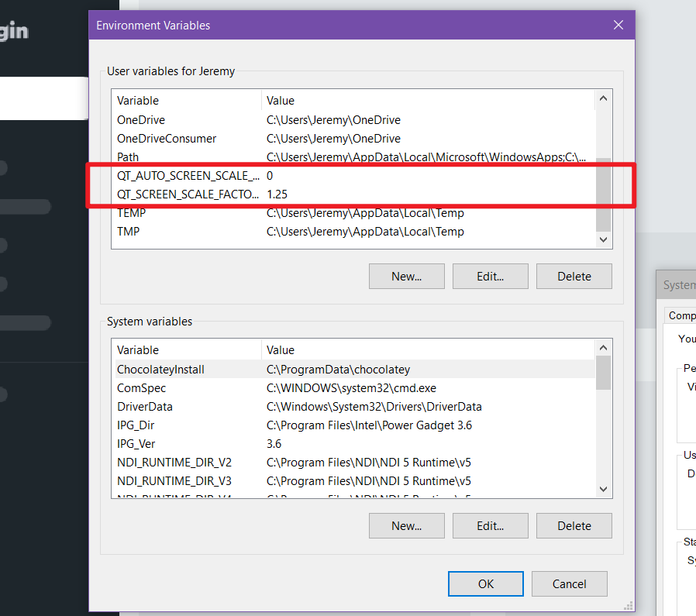Click Variable column header in system list

coord(188,350)
